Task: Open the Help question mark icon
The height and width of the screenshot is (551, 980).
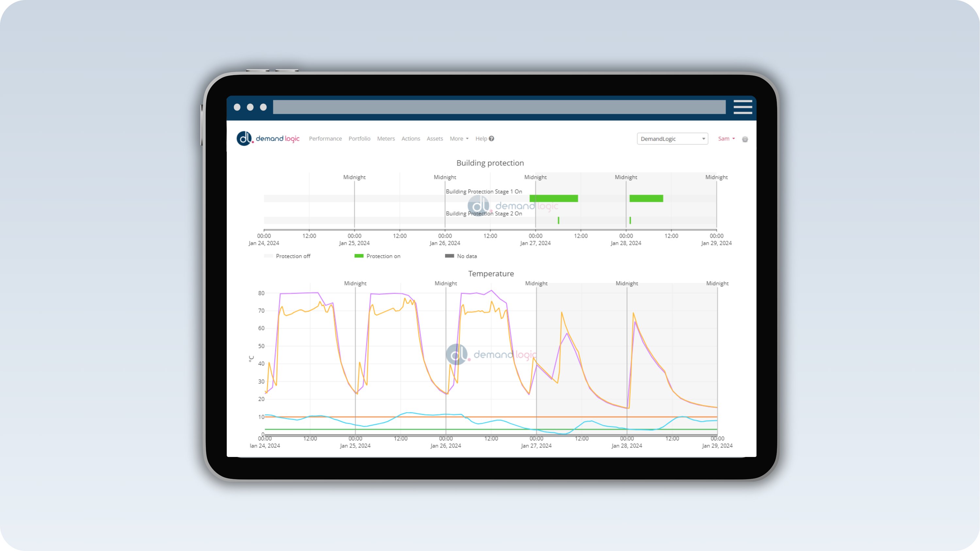Action: point(491,138)
